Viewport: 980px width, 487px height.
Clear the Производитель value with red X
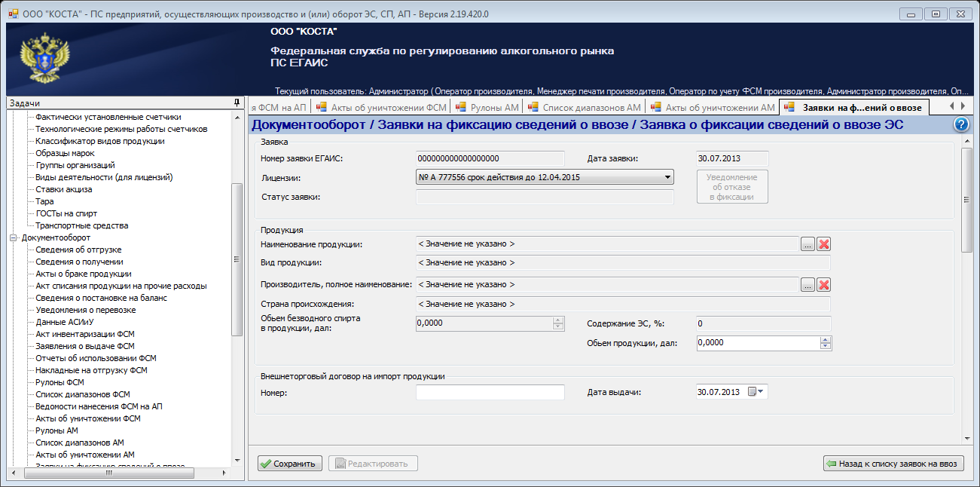824,285
